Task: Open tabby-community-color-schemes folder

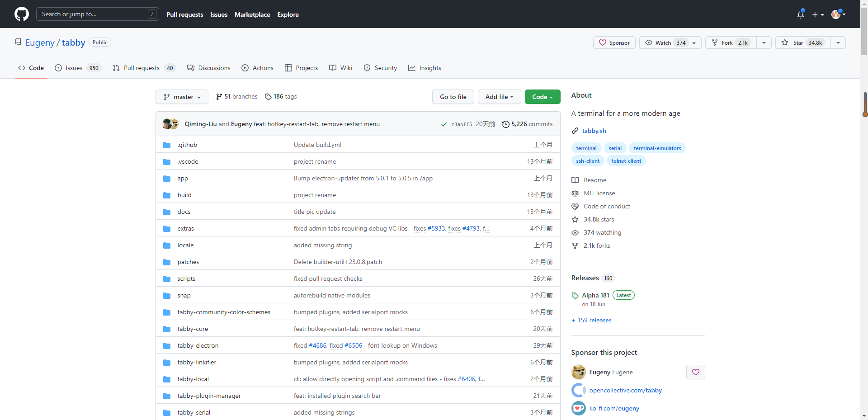Action: click(x=224, y=312)
